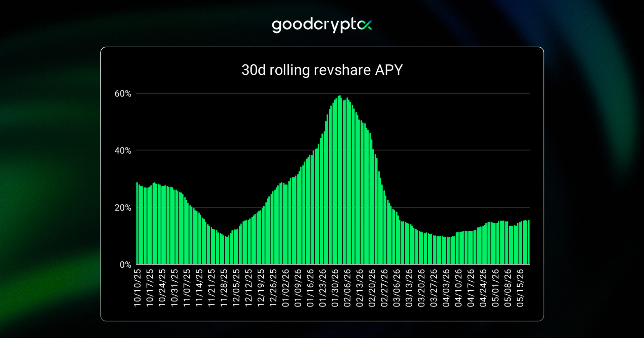The width and height of the screenshot is (644, 338).
Task: Click the 05/08/26 date label
Action: 508,288
